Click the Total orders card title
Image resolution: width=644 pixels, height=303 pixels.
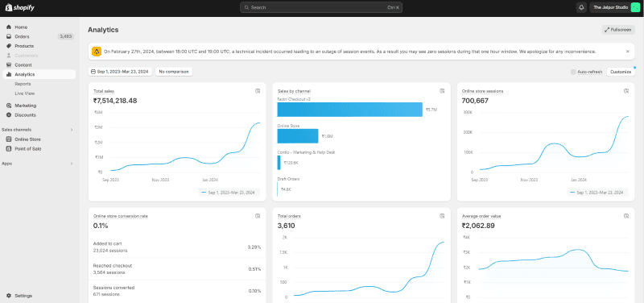coord(290,216)
